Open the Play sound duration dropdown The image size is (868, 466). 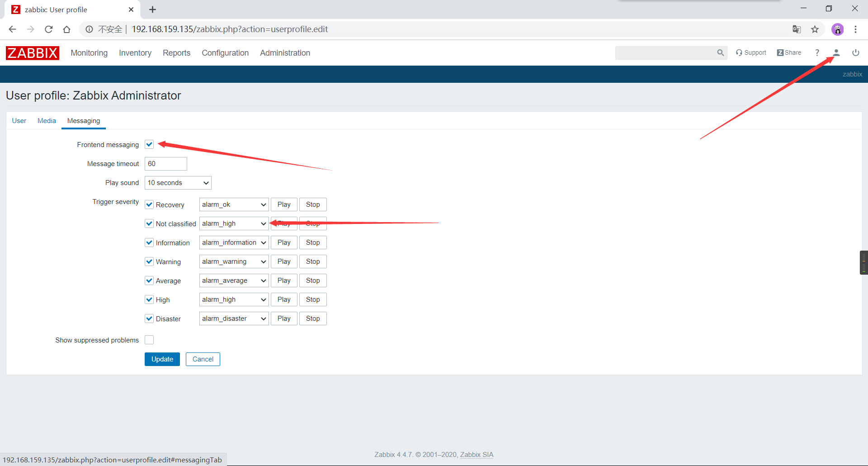click(x=178, y=183)
